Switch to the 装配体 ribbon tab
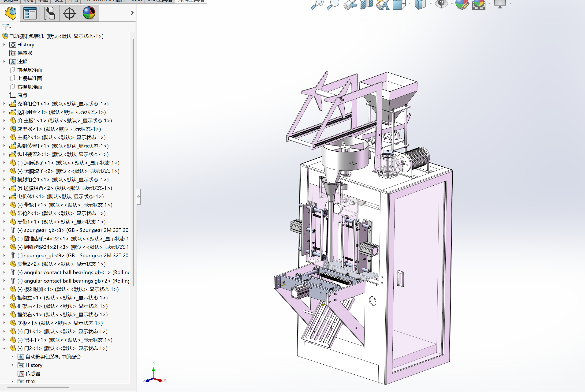The height and width of the screenshot is (392, 585). [10, 1]
